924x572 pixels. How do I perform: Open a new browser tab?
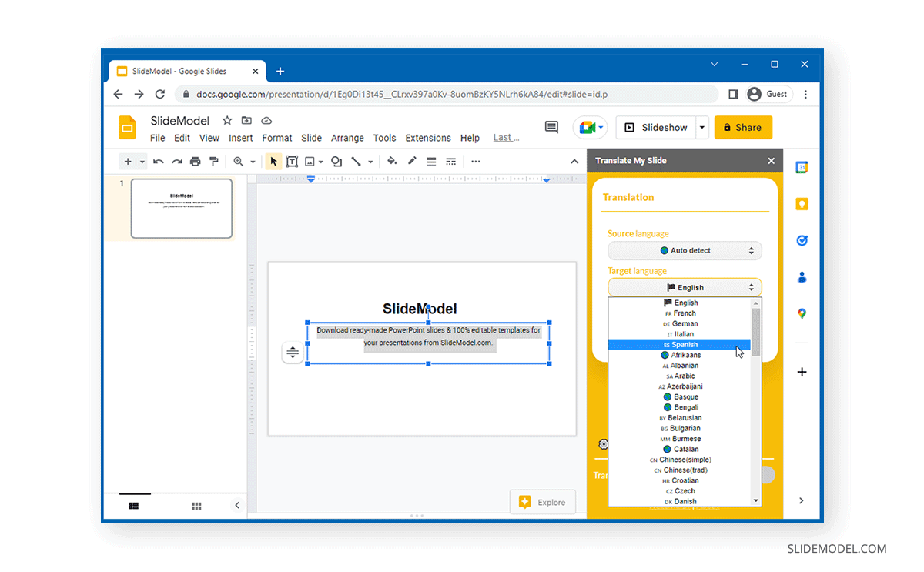[x=280, y=71]
